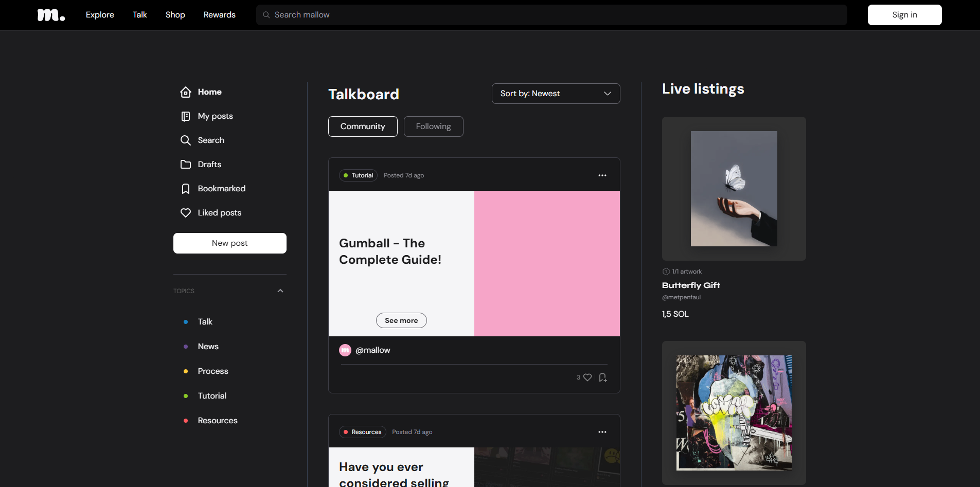Like the Gumball guide post
This screenshot has height=487, width=980.
tap(587, 377)
